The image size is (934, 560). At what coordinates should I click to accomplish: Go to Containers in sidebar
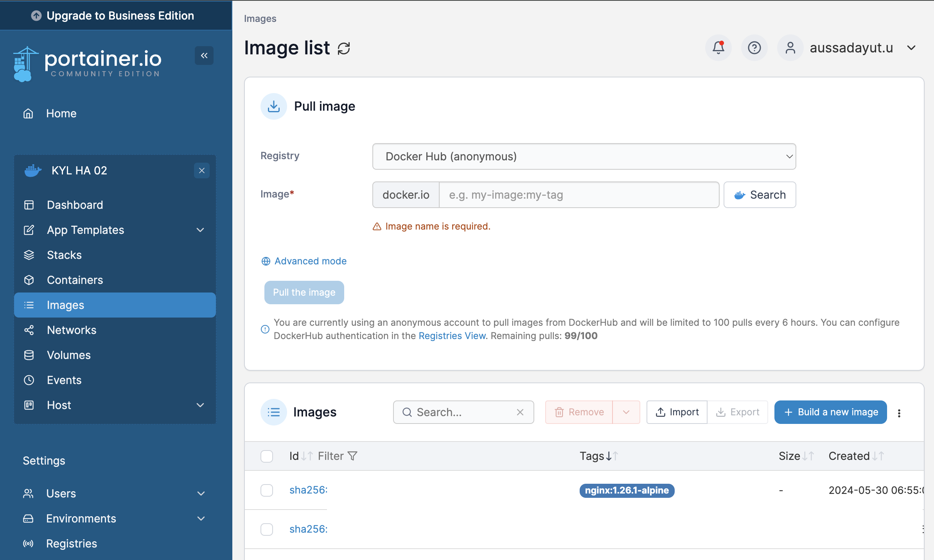click(75, 280)
